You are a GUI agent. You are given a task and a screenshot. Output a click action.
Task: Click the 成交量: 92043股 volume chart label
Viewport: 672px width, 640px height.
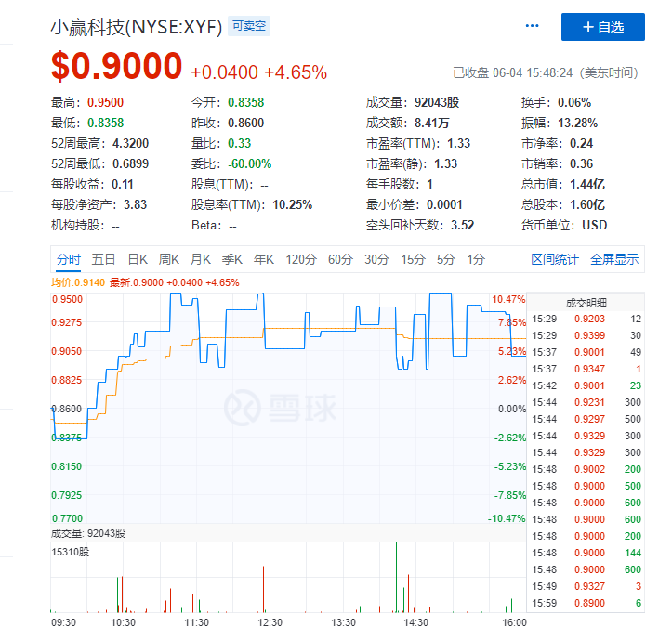pyautogui.click(x=88, y=534)
